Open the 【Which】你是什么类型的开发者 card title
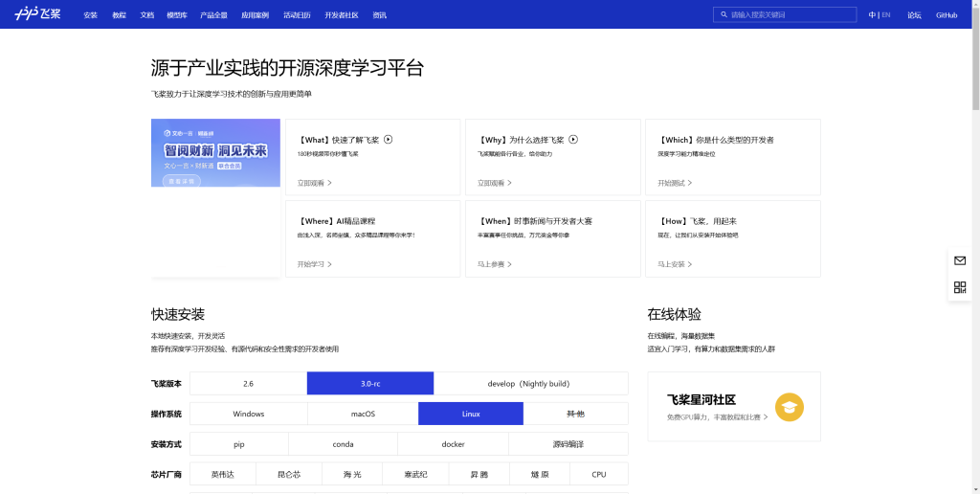This screenshot has height=494, width=980. click(716, 140)
